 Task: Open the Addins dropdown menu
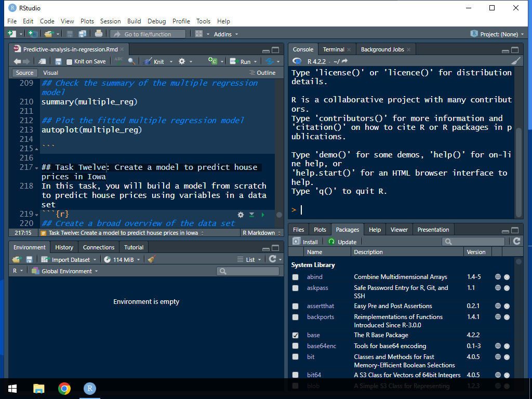point(225,34)
